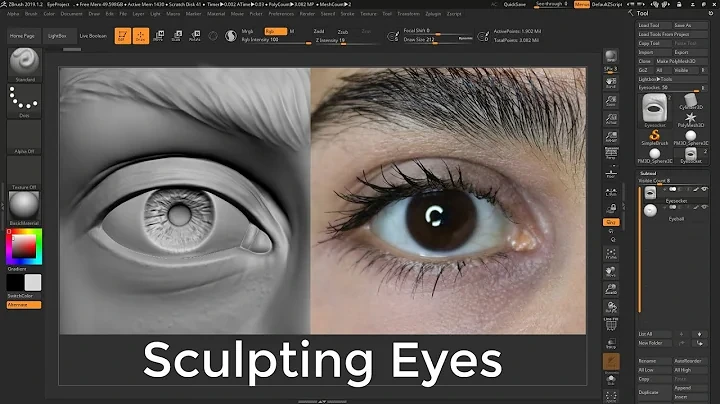Click the Zoom3D view icon

tap(611, 289)
